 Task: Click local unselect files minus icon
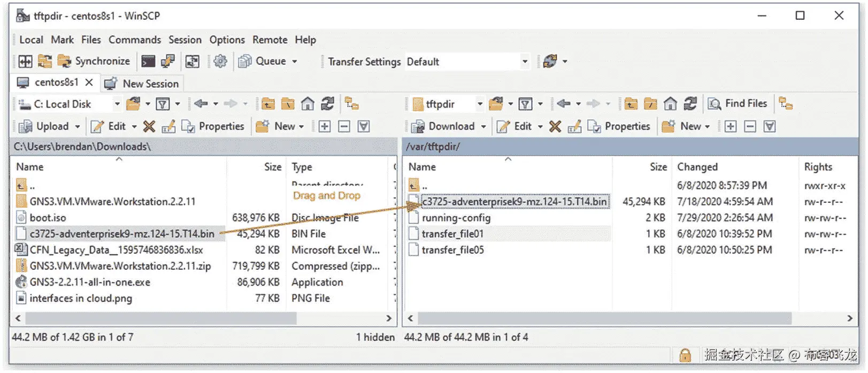click(344, 126)
